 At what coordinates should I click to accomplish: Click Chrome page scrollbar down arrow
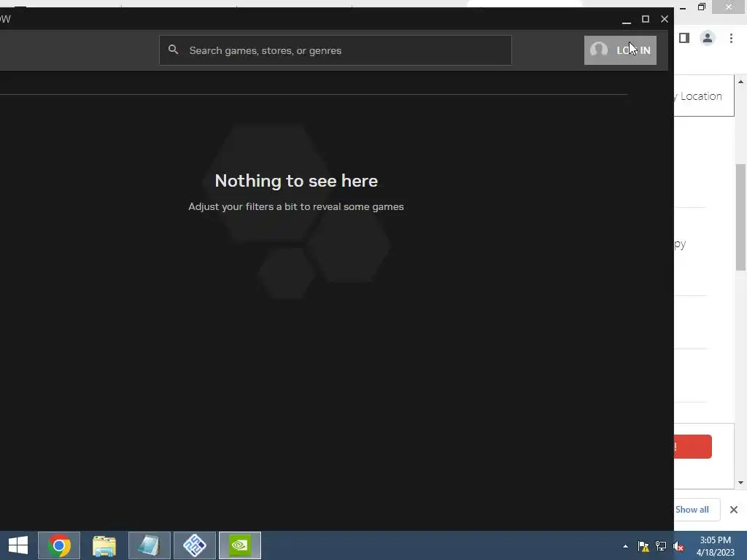741,483
